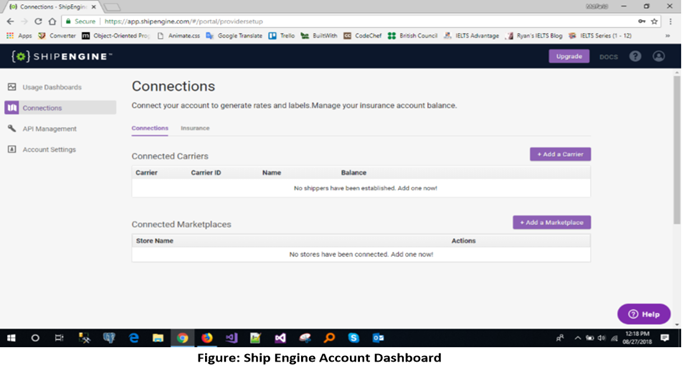Viewport: 684px width, 366px height.
Task: Click the ShipEngine logo
Action: (x=62, y=56)
